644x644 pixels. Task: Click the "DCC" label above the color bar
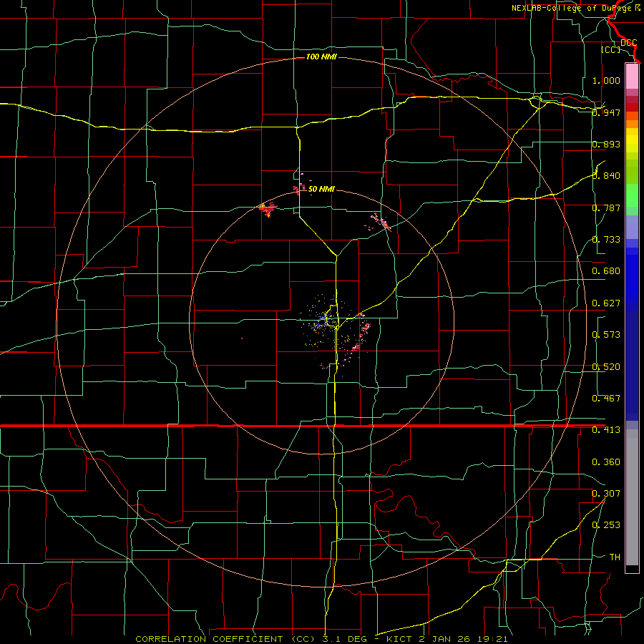628,43
